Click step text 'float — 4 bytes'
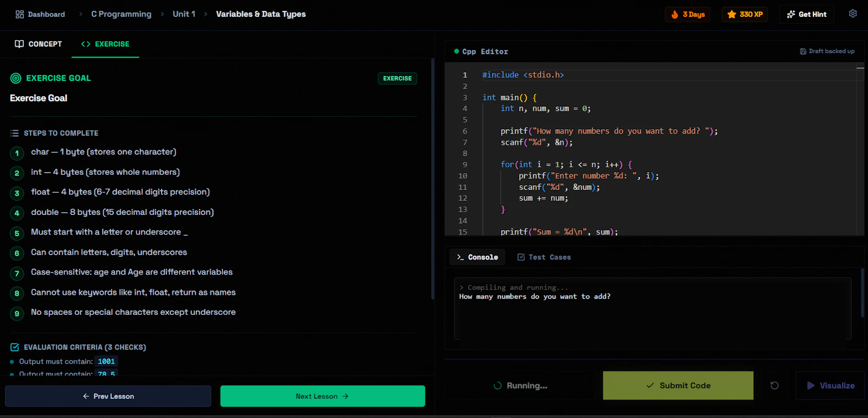 pyautogui.click(x=120, y=192)
